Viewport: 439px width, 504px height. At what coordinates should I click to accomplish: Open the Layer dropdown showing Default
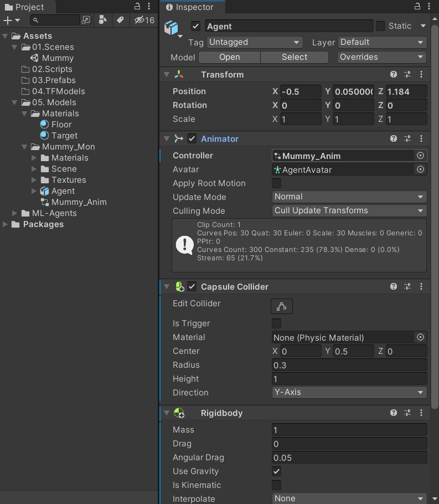click(383, 42)
